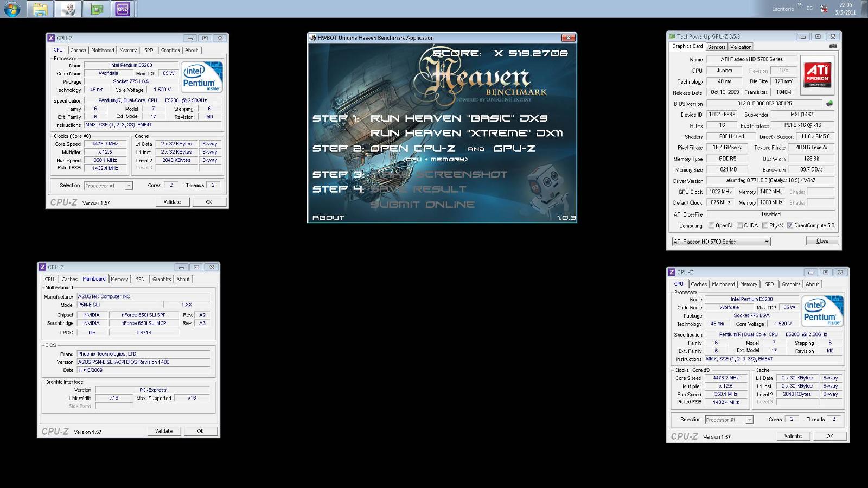The height and width of the screenshot is (488, 868).
Task: Click the network tray icon near clock
Action: [x=824, y=9]
